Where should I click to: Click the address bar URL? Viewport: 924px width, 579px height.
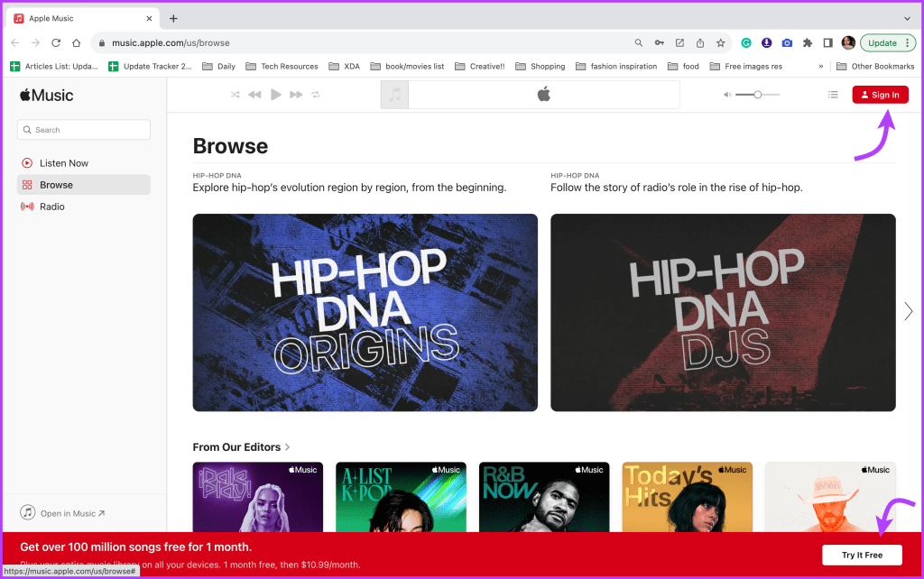(171, 43)
